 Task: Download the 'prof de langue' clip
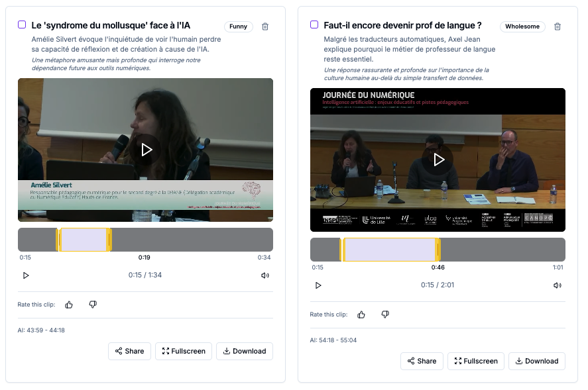pyautogui.click(x=536, y=361)
